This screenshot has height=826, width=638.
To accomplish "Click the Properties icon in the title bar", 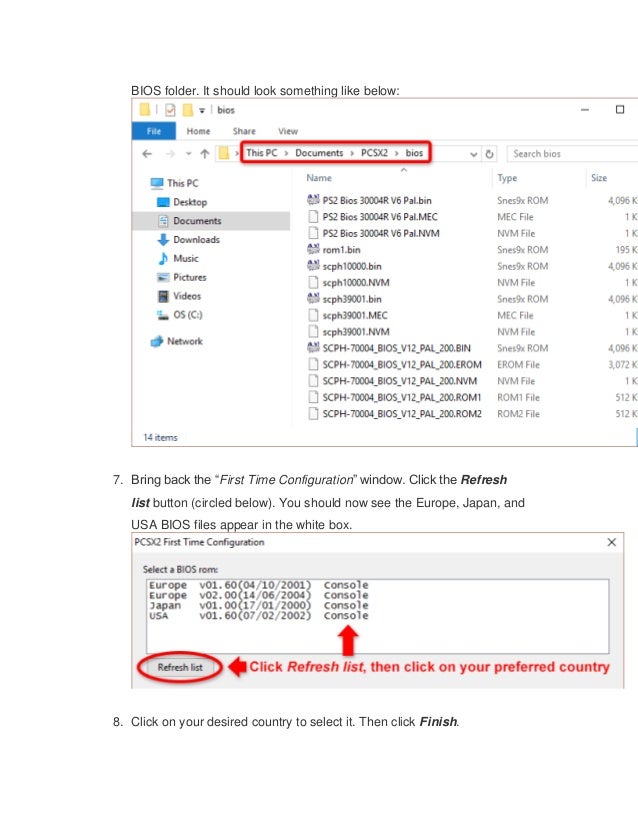I will [170, 110].
